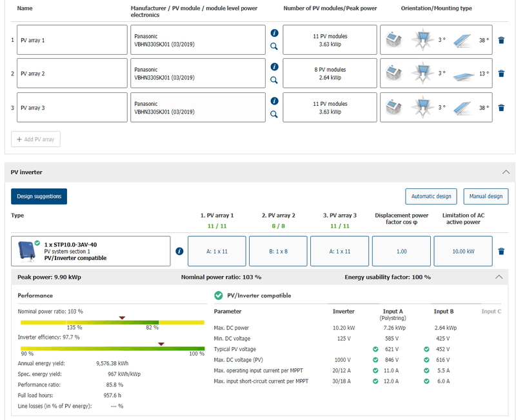Collapse the Peak power details panel
Screen dimensions: 516x420
(x=498, y=277)
